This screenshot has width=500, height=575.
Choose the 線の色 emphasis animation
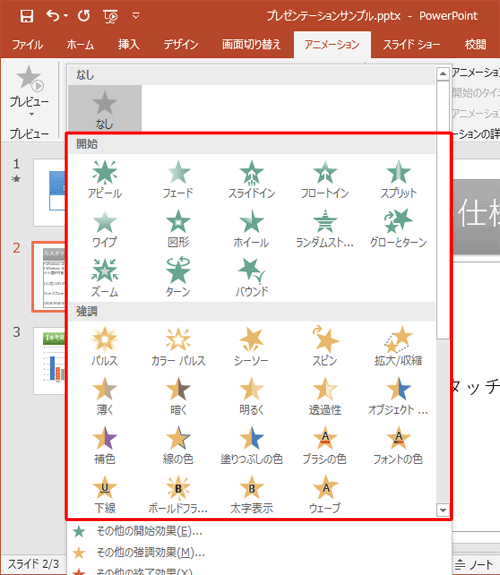tap(178, 446)
